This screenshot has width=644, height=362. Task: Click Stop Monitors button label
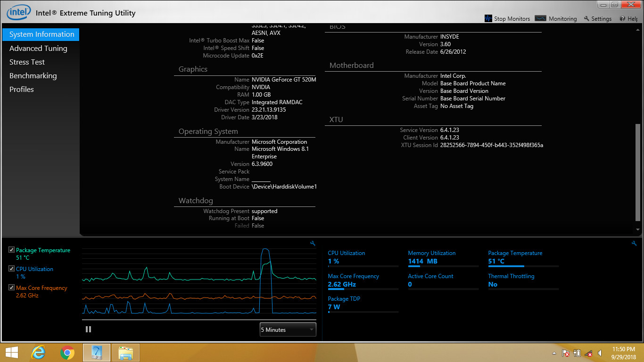point(512,19)
